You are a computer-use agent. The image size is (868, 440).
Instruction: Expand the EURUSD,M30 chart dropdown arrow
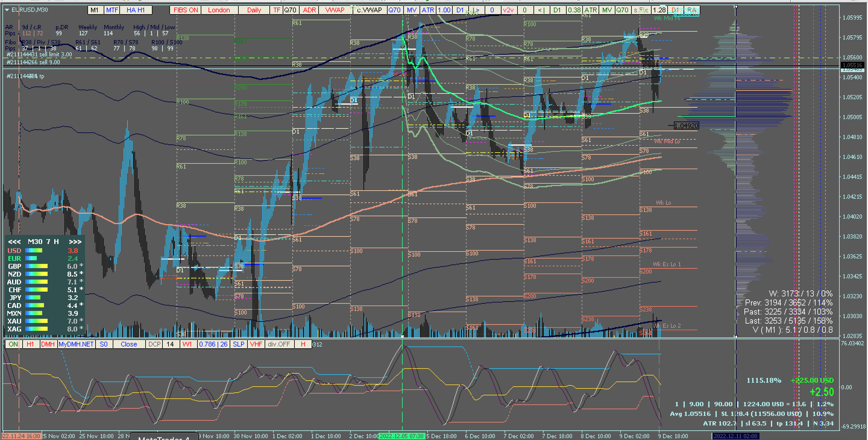coord(7,10)
